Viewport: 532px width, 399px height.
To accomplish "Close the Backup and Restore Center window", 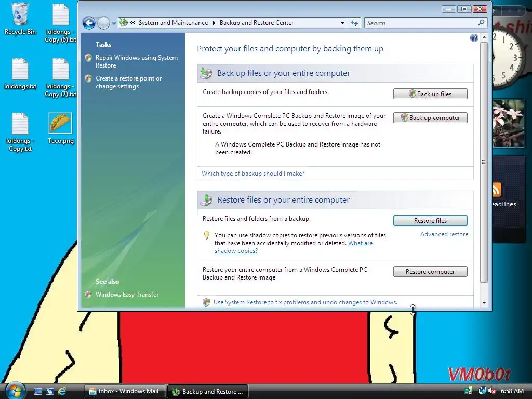I will [480, 9].
